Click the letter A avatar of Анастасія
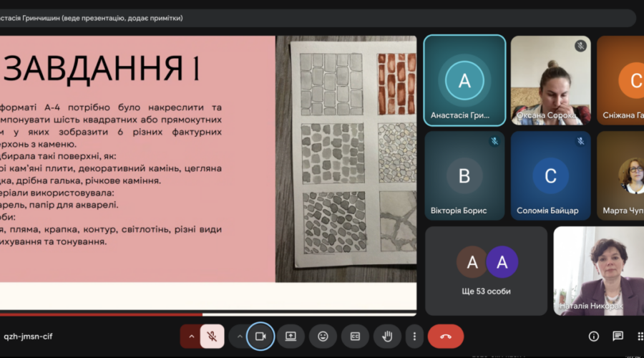The height and width of the screenshot is (358, 644). coord(464,80)
